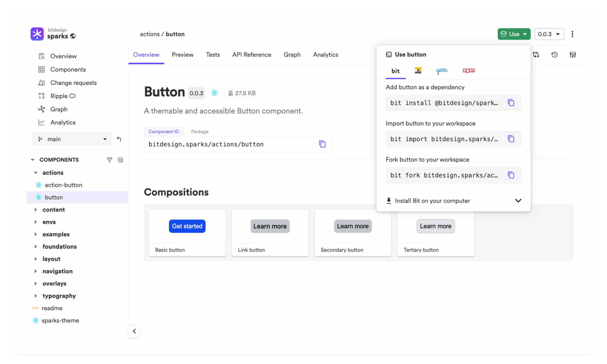Copy the bit import command
Screen dimensions: 607x364
[511, 139]
